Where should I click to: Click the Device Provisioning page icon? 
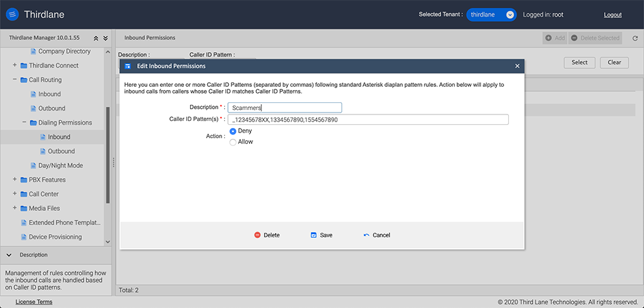(24, 237)
